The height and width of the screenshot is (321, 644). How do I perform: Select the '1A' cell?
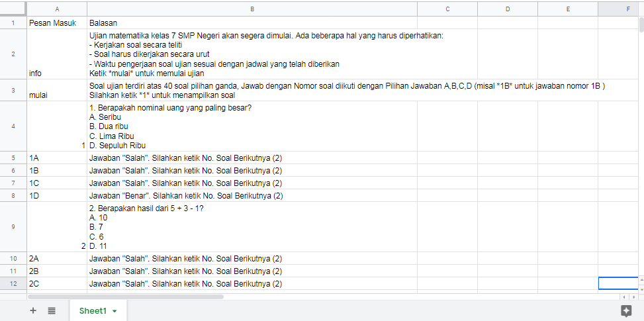57,158
